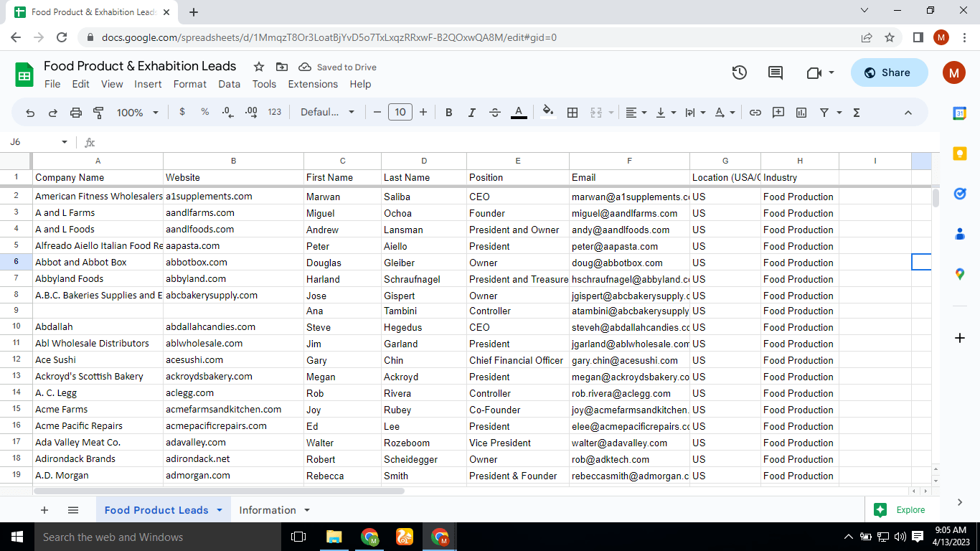The height and width of the screenshot is (551, 980).
Task: Select the Paint format roller icon
Action: click(x=99, y=113)
